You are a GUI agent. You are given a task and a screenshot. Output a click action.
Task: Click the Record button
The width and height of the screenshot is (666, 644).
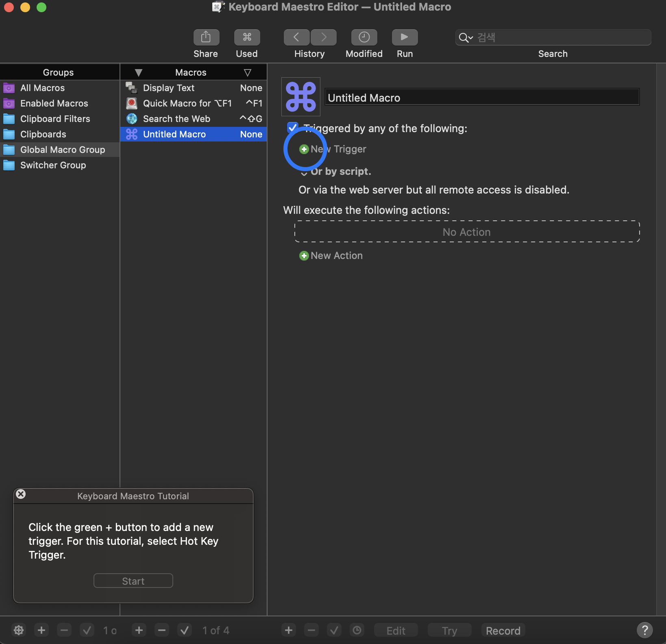pyautogui.click(x=503, y=631)
